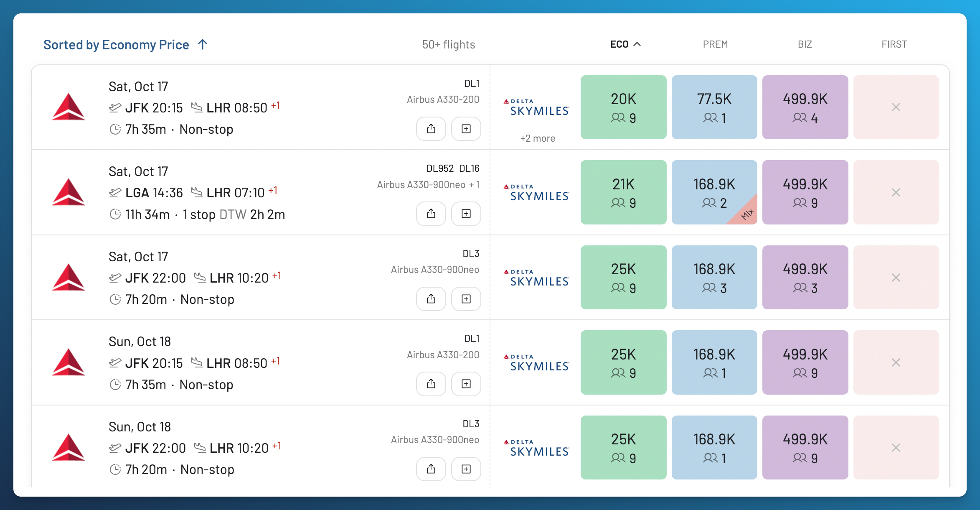Open SkyMiles program on LGA flight row
980x510 pixels.
click(x=536, y=193)
